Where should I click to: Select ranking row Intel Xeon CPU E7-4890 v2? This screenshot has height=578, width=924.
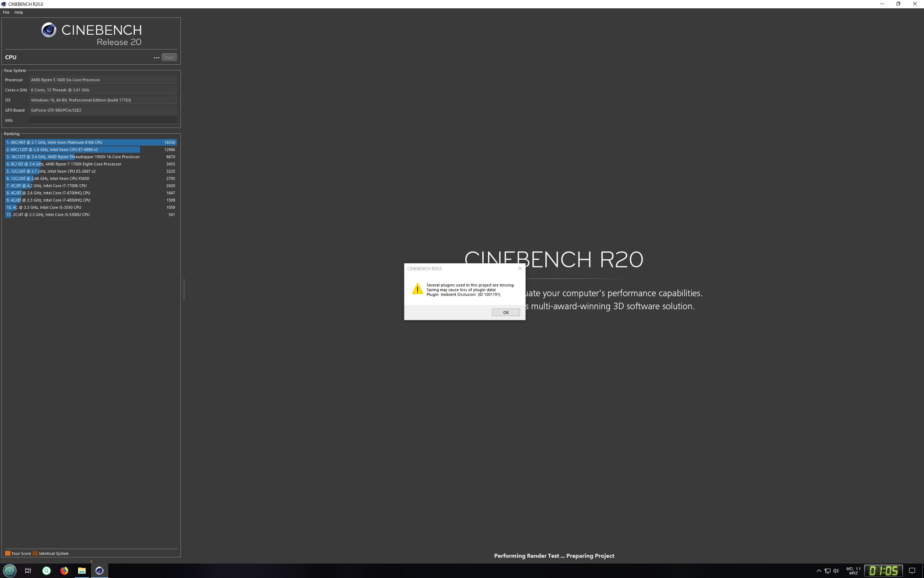coord(91,150)
